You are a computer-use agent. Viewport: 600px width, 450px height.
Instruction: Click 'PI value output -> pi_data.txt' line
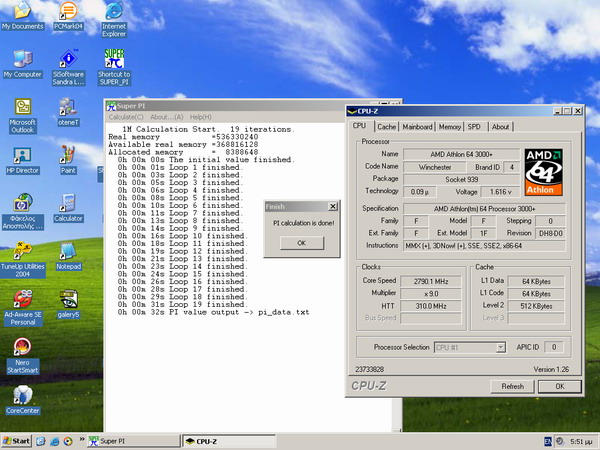(x=214, y=312)
